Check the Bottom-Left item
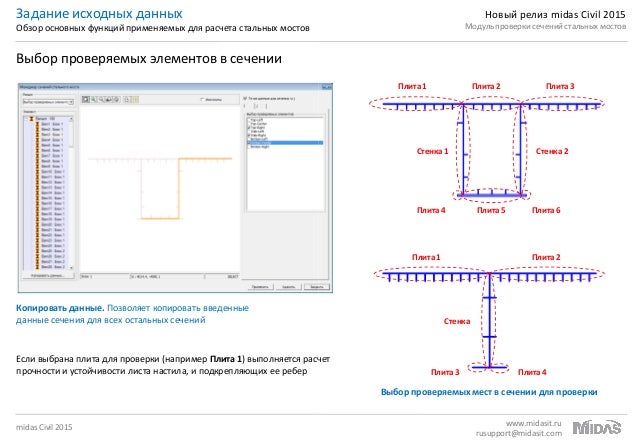The image size is (638, 442). click(x=249, y=139)
